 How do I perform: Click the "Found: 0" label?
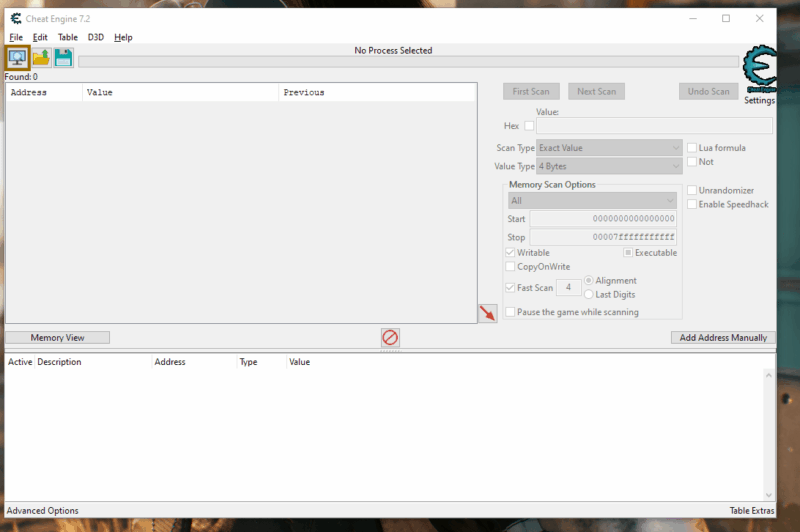[21, 77]
